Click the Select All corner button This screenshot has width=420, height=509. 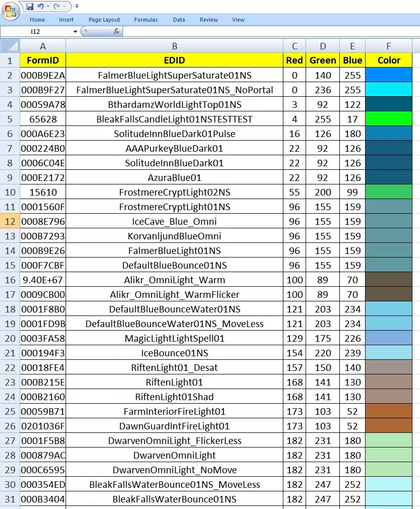(10, 46)
